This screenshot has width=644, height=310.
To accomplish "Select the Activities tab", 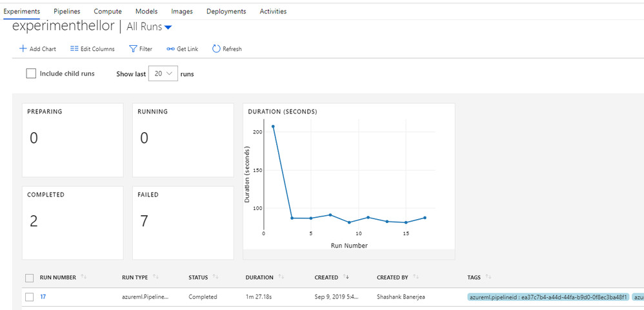I will click(273, 12).
